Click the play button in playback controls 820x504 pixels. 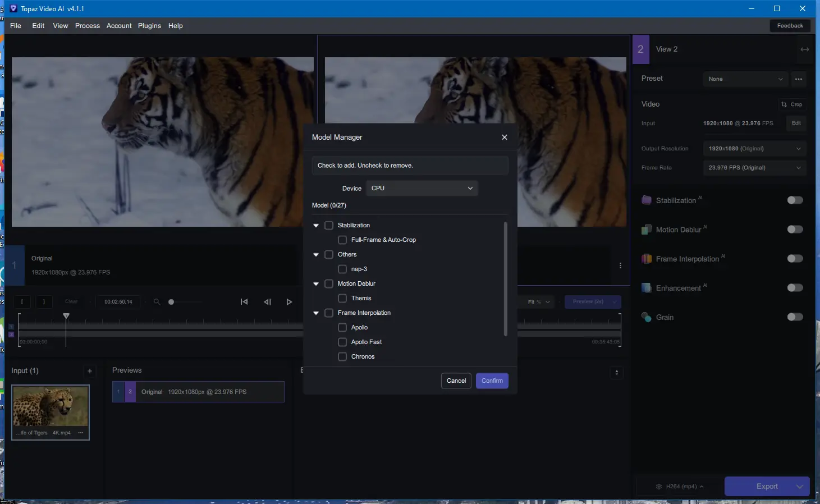(x=289, y=302)
